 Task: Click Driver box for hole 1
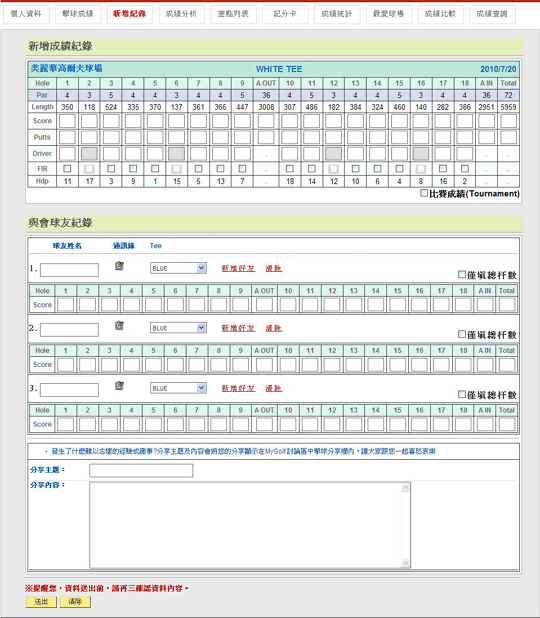click(67, 154)
